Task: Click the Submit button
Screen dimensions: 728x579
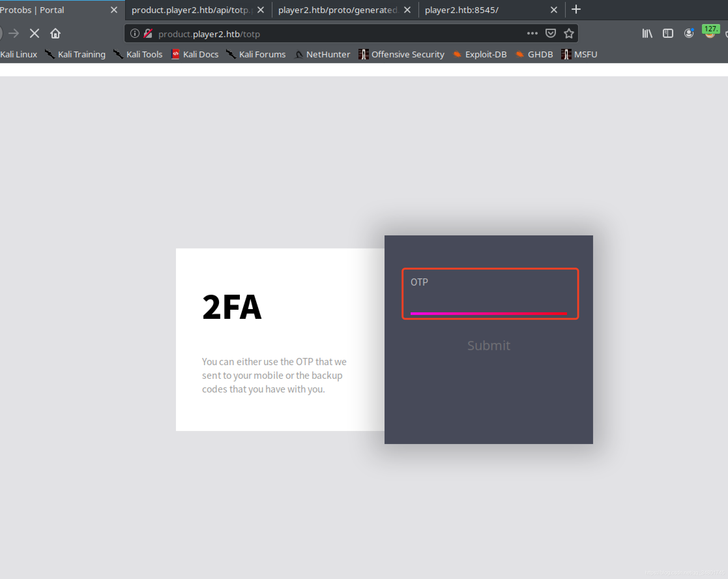Action: (488, 346)
